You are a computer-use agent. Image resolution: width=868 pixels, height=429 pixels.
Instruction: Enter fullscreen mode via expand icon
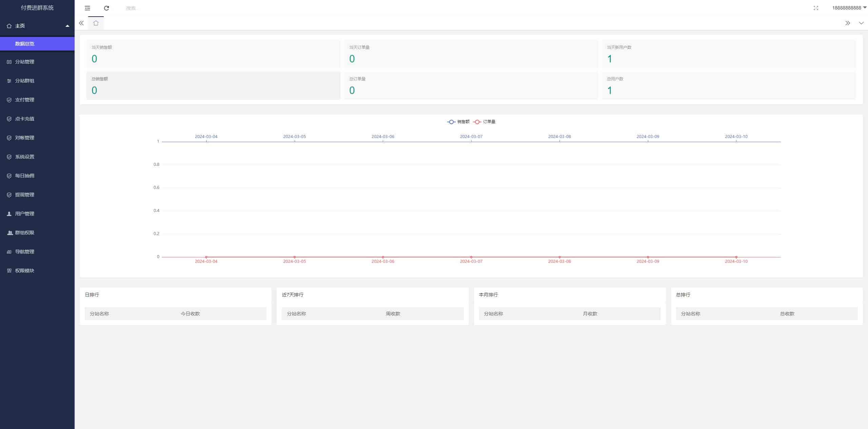(816, 8)
